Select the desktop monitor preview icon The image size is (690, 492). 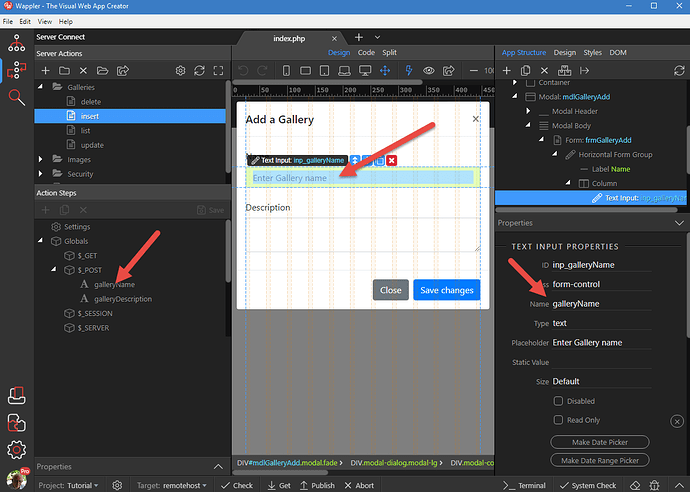coord(365,70)
